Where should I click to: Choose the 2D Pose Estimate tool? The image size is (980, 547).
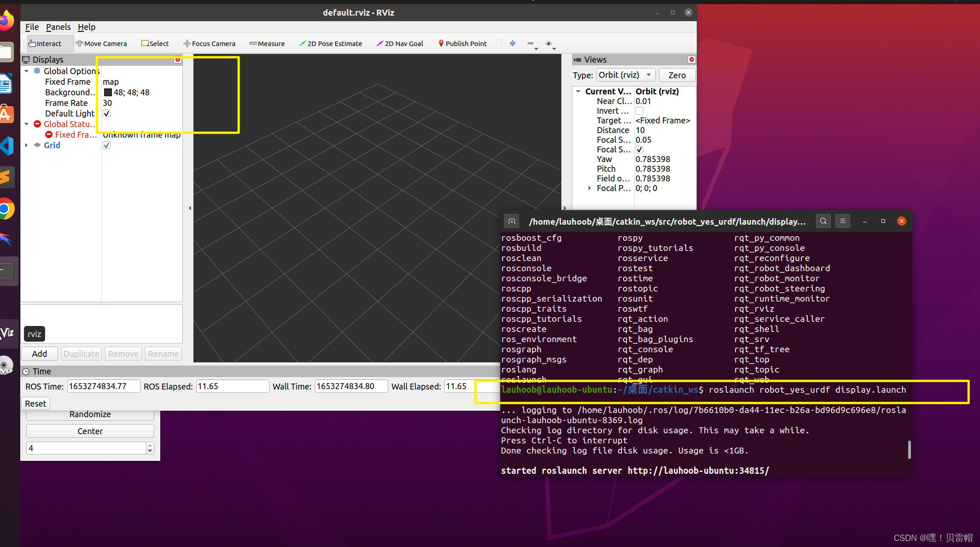[331, 44]
